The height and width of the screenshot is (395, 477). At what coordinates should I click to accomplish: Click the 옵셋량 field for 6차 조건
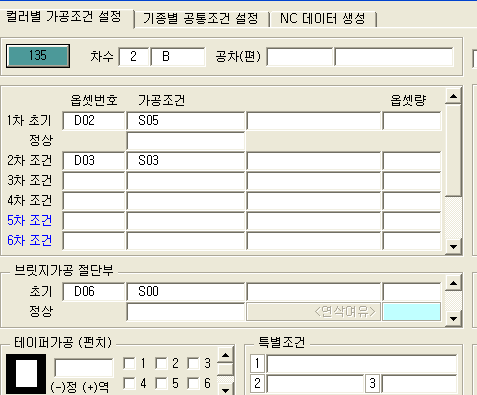coord(412,241)
